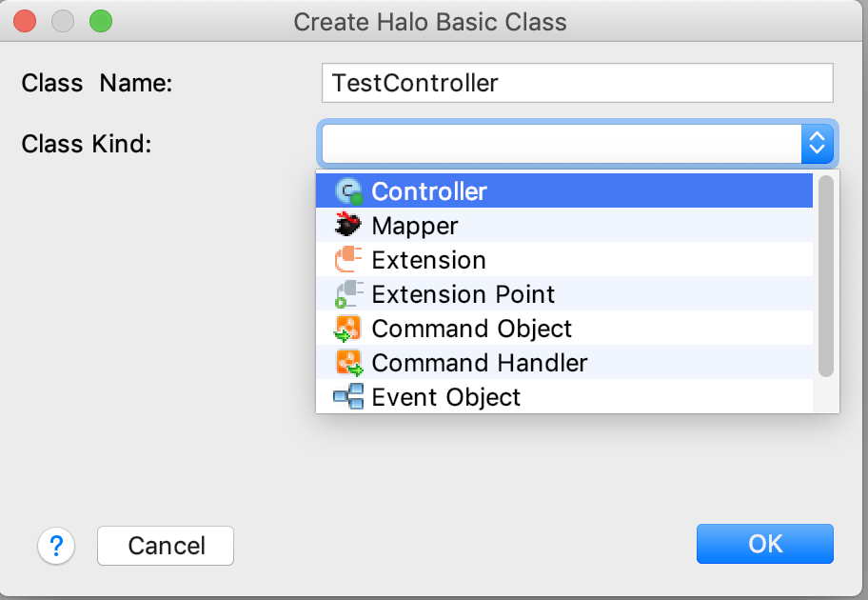Confirm with the OK button
The image size is (868, 600).
(764, 544)
